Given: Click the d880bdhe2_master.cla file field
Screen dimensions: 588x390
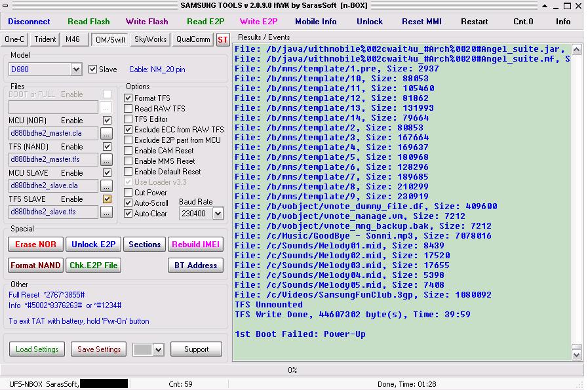Looking at the screenshot, I should (53, 133).
